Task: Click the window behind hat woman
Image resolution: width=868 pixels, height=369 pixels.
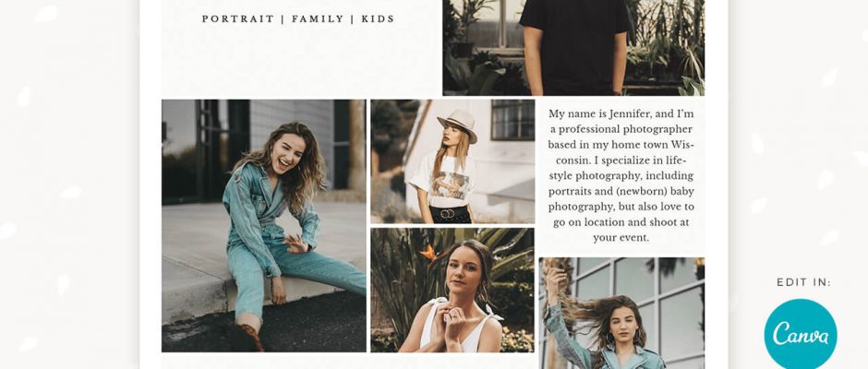Action: pos(512,120)
